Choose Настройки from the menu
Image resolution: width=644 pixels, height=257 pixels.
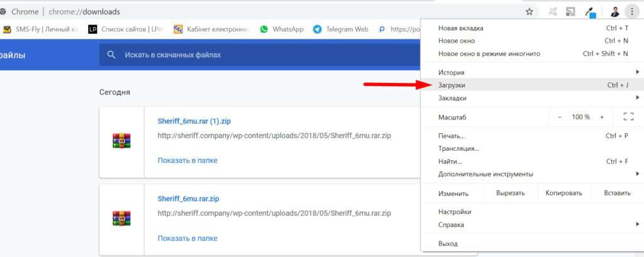click(455, 212)
